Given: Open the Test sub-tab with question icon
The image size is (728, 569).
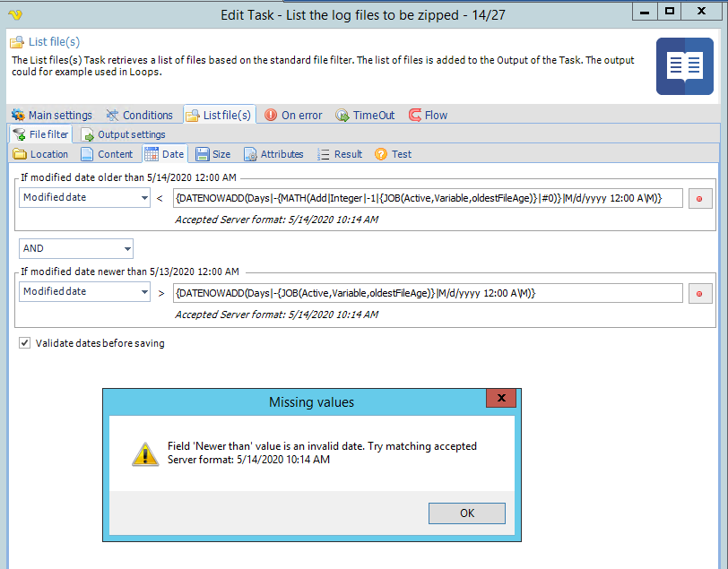Looking at the screenshot, I should click(393, 154).
